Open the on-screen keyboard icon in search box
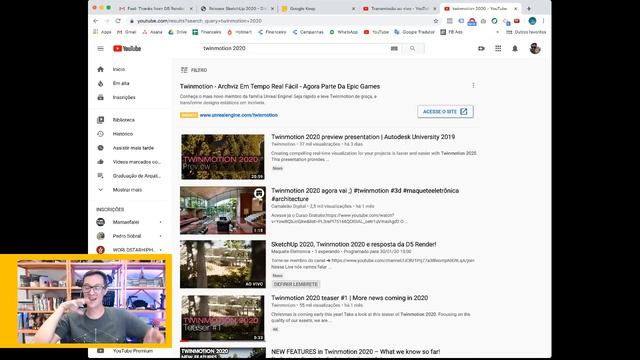The image size is (640, 360). tap(394, 49)
